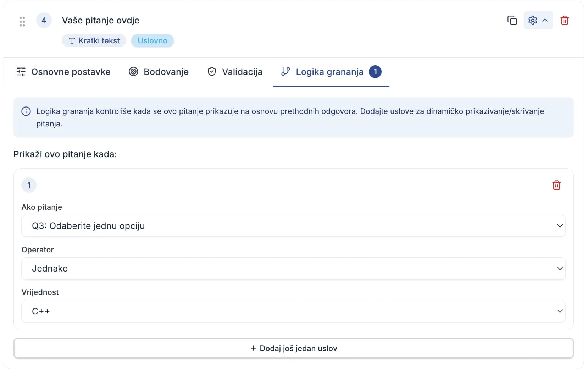Click the Uslovno badge
The image size is (588, 372).
152,40
